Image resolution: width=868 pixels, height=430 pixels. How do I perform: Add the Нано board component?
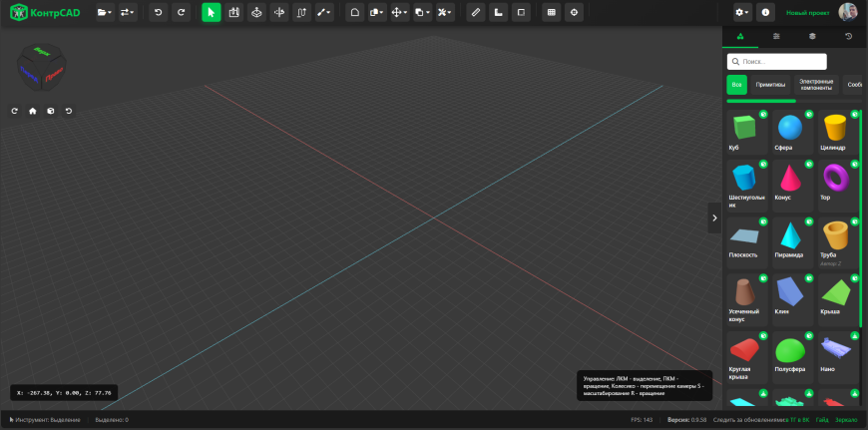pos(838,357)
